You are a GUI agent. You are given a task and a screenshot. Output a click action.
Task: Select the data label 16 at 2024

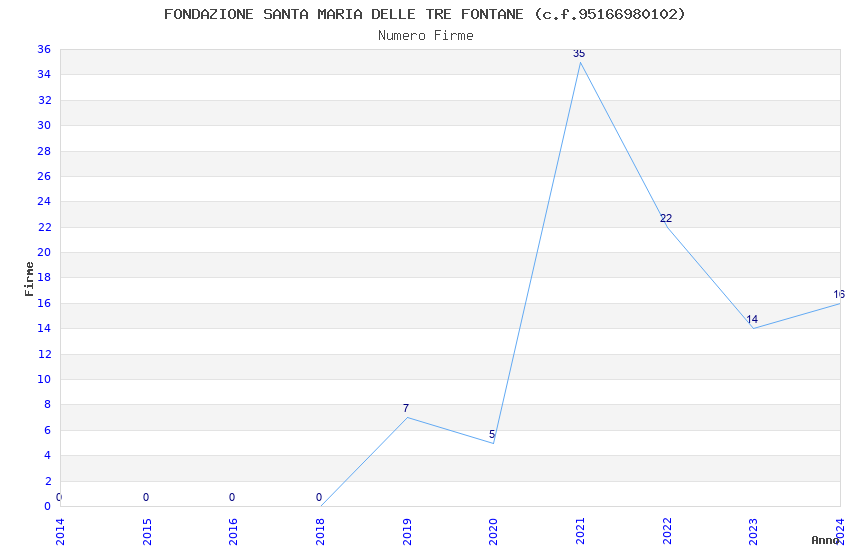(839, 294)
